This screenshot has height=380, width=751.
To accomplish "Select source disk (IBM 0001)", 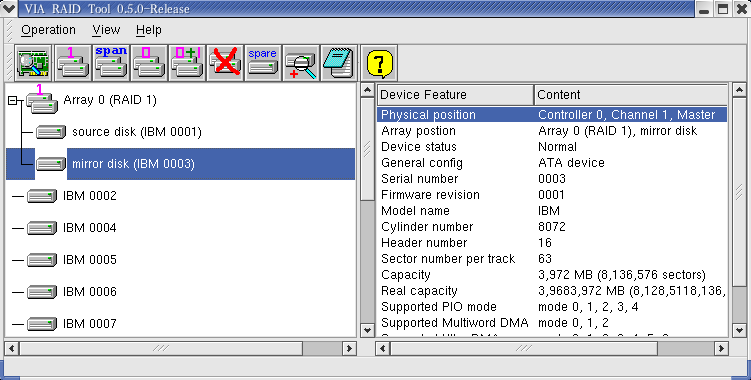I will coord(137,132).
